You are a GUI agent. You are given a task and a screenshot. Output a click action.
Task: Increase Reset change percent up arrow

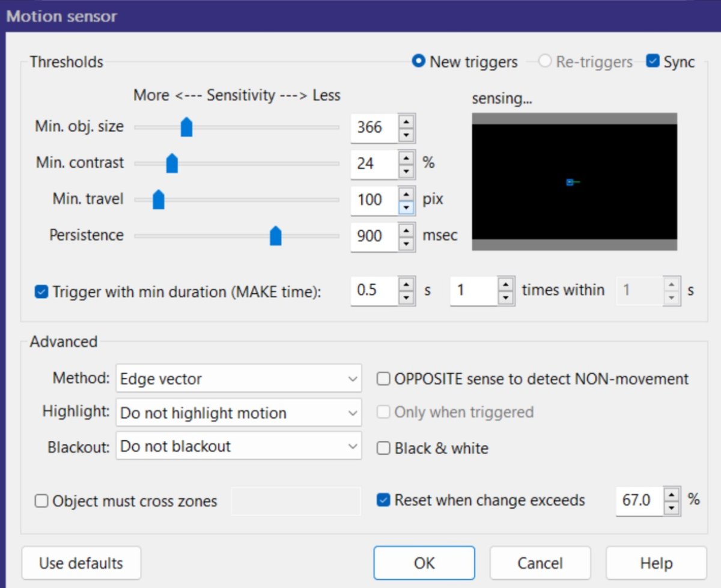tap(673, 494)
